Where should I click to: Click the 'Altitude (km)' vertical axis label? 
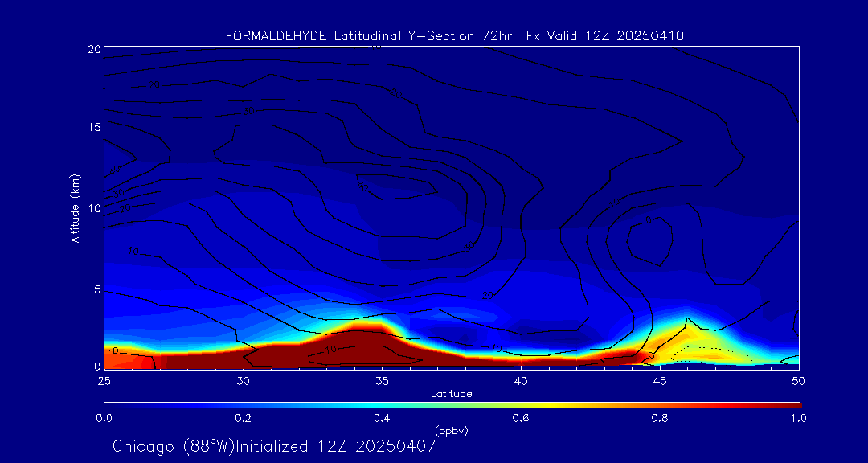click(75, 207)
